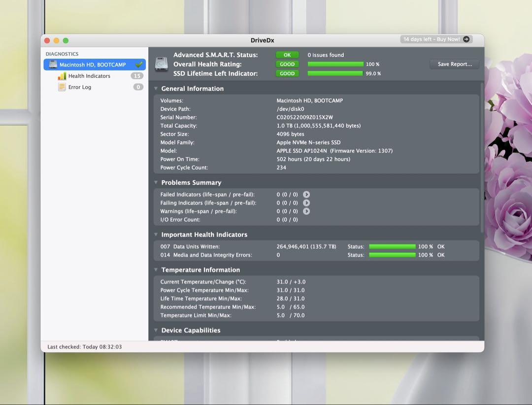
Task: Click the I/O Error Count label
Action: tap(180, 220)
